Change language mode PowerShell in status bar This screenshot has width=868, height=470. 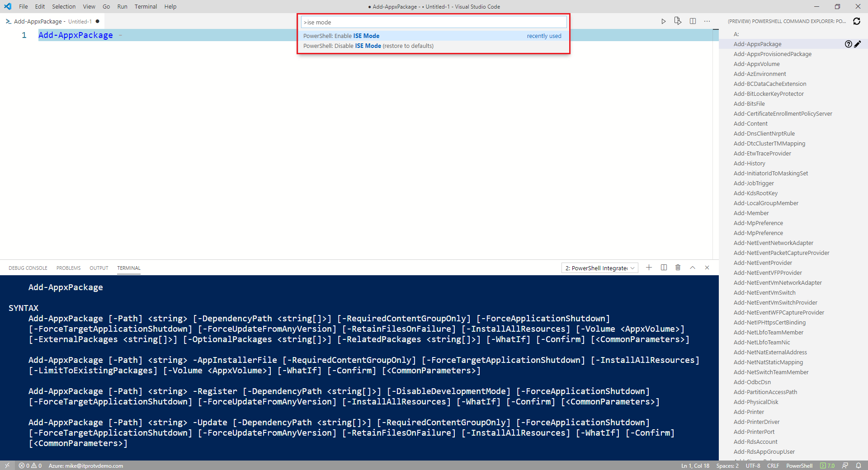tap(799, 465)
